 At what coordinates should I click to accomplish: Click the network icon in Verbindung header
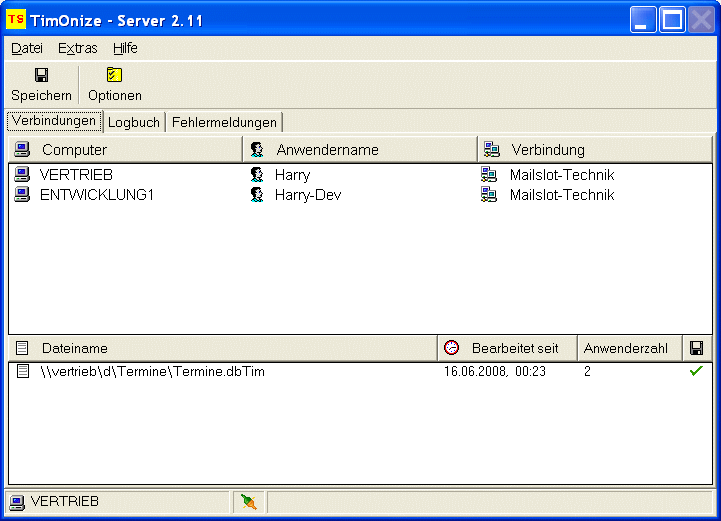coord(492,149)
